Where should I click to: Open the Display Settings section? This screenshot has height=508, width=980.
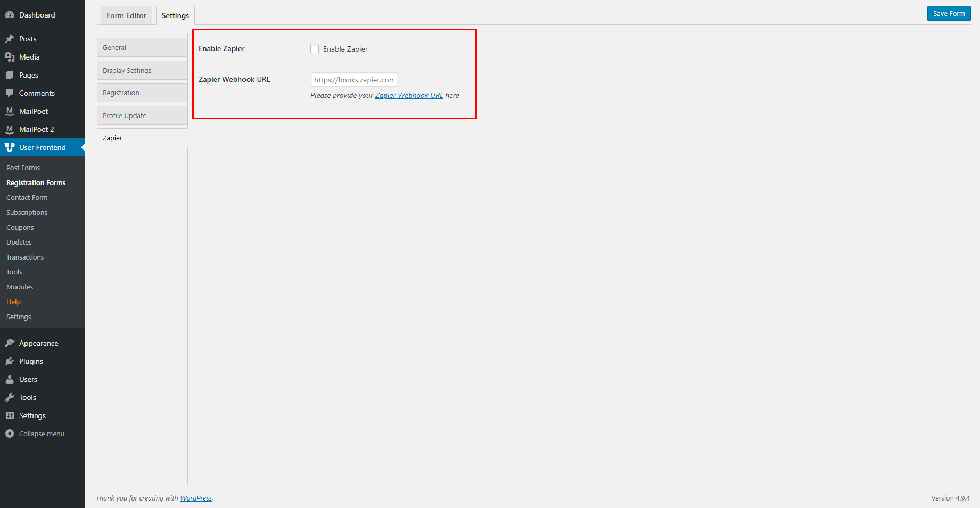[x=142, y=70]
